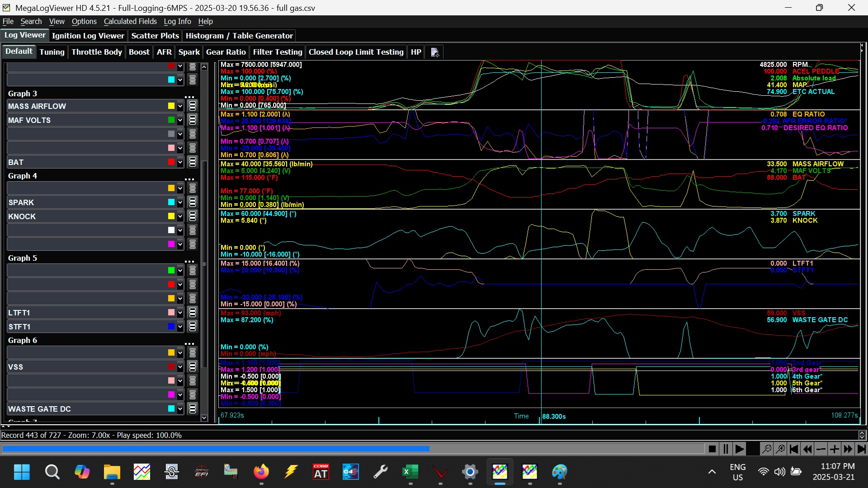This screenshot has height=488, width=868.
Task: Click the red color swatch next to BAT
Action: pos(171,162)
